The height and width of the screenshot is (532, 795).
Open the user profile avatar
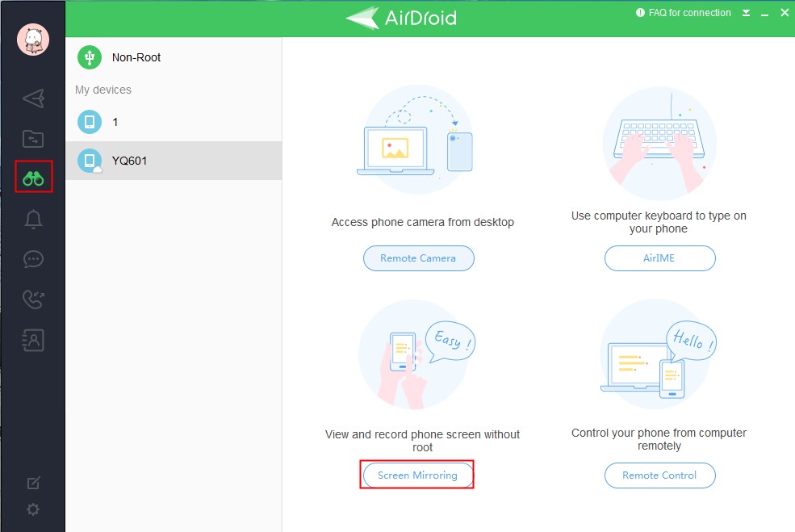[x=33, y=39]
